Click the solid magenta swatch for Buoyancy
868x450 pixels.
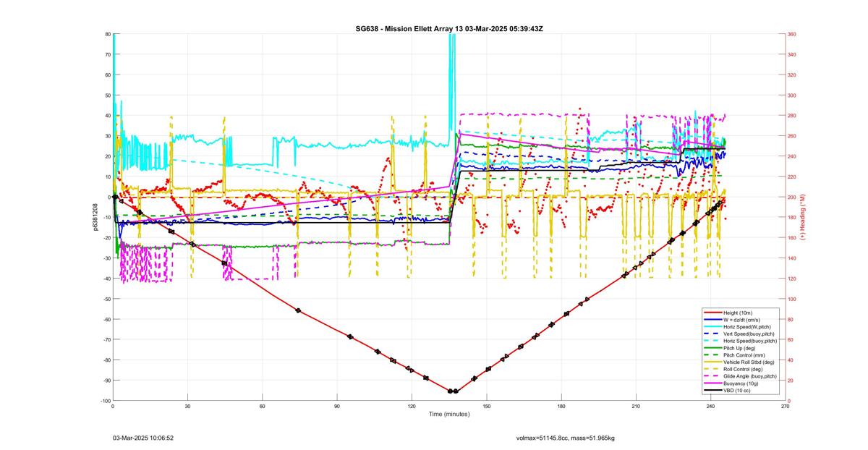coord(712,383)
